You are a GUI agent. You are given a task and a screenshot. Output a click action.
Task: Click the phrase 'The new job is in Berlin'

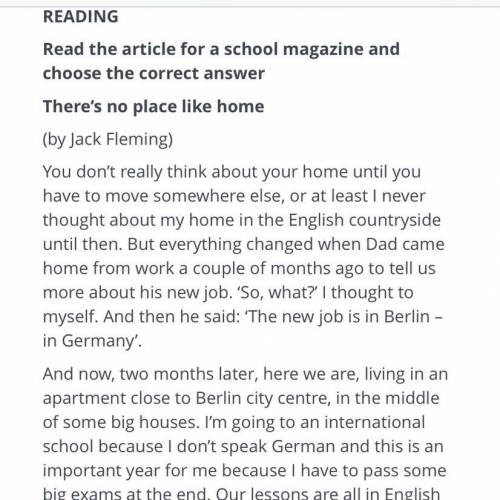click(x=337, y=317)
